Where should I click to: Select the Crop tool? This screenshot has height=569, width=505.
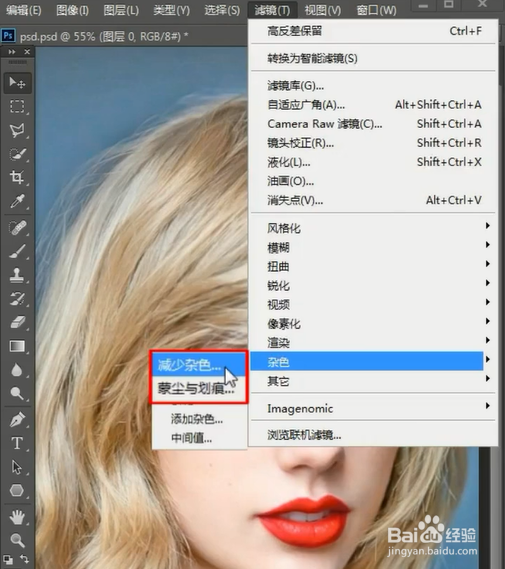[x=17, y=177]
